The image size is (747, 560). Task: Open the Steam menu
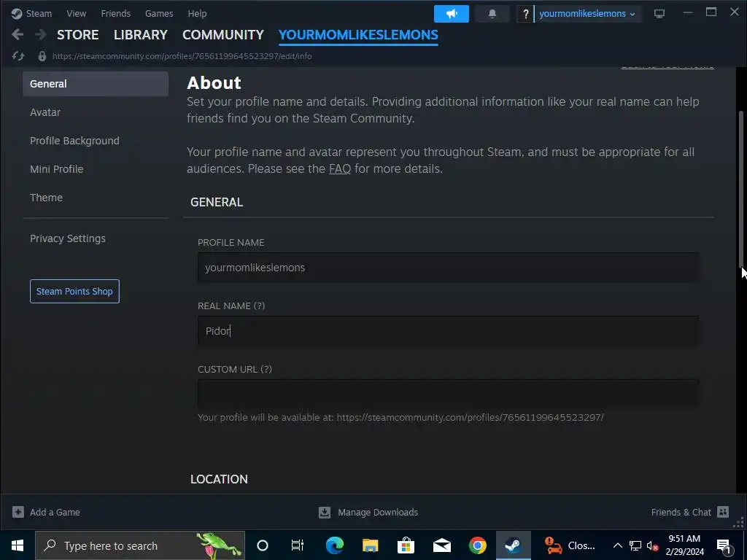click(x=39, y=13)
